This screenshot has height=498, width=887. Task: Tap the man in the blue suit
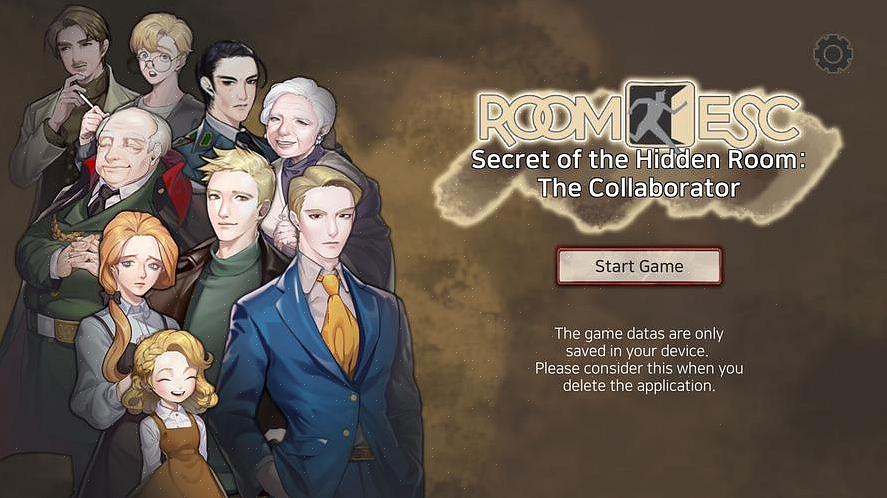click(x=322, y=340)
